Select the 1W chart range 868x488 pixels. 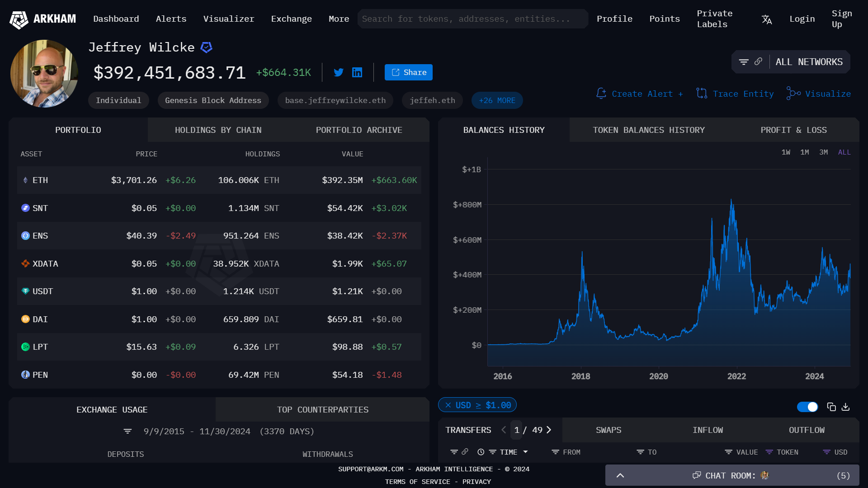(x=786, y=152)
